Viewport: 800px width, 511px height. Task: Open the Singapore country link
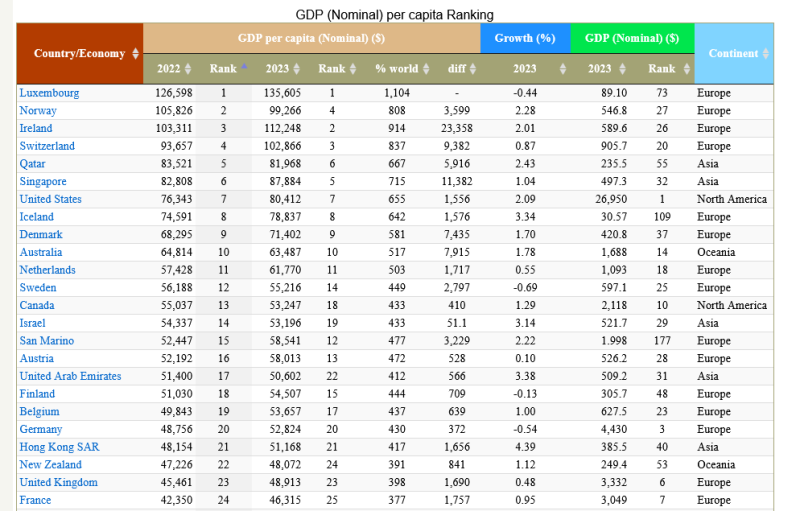[x=43, y=182]
